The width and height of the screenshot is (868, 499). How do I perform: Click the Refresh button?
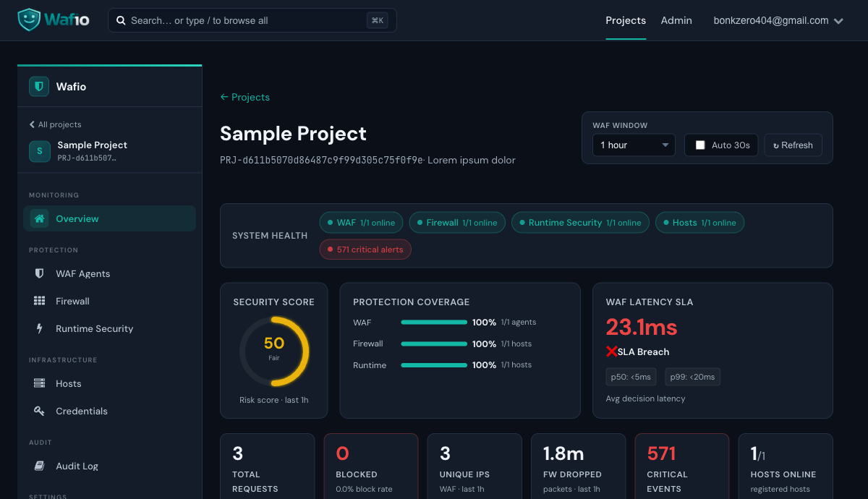pyautogui.click(x=793, y=145)
